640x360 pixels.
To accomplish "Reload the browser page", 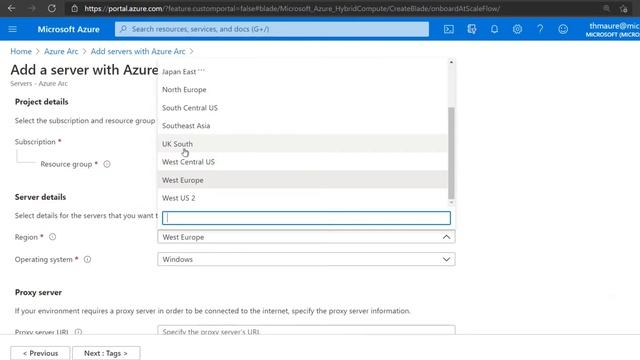I will [51, 8].
